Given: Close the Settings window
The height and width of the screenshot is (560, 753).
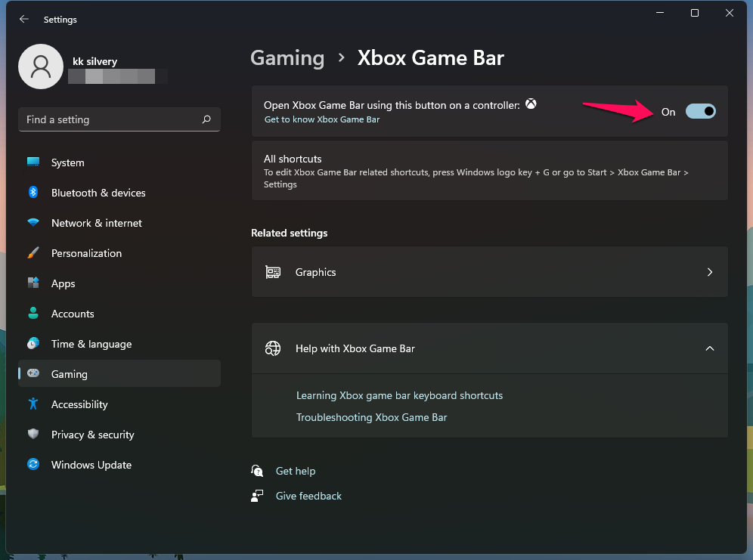Looking at the screenshot, I should [729, 13].
